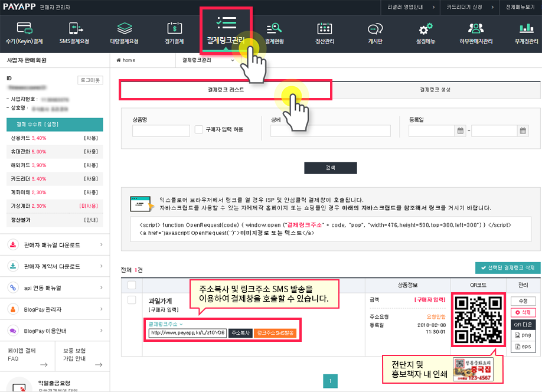Screen dimensions: 542x392
Task: Check the 과일가게 row checkbox
Action: (132, 300)
